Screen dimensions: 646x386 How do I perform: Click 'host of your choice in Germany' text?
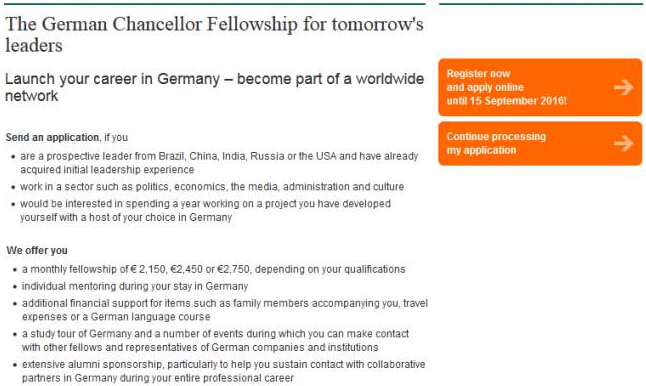tap(161, 218)
